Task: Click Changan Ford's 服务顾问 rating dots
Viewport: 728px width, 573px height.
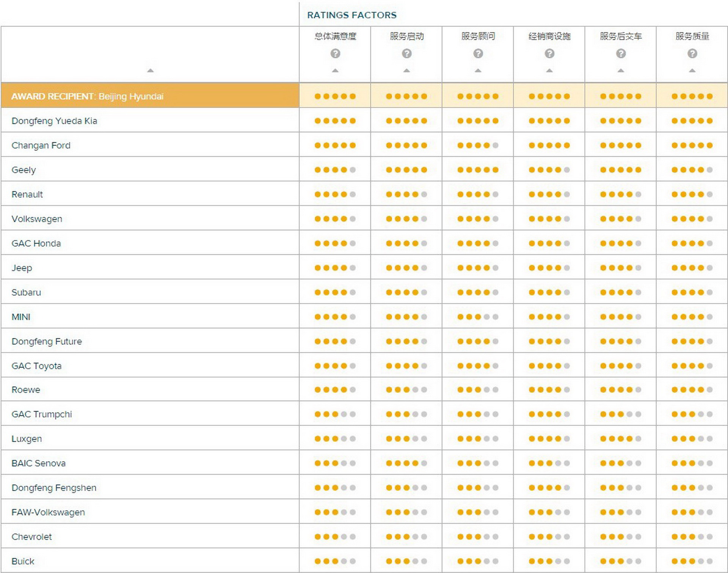Action: pos(478,145)
